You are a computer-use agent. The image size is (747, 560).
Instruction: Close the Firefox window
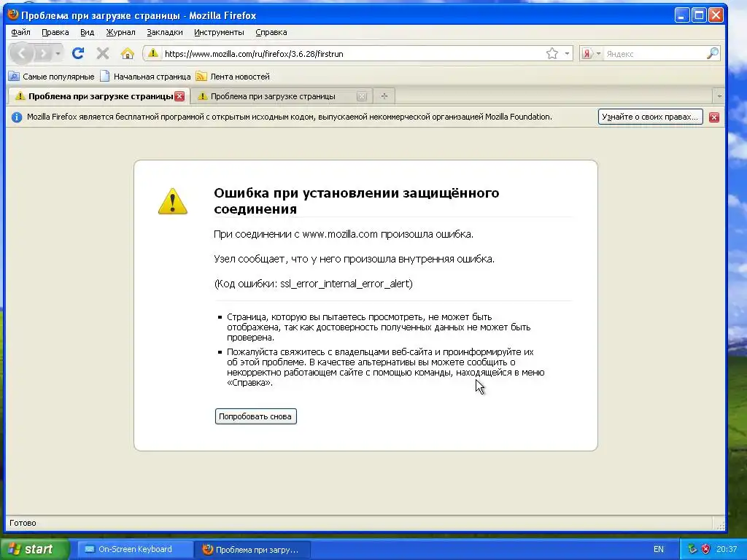716,15
